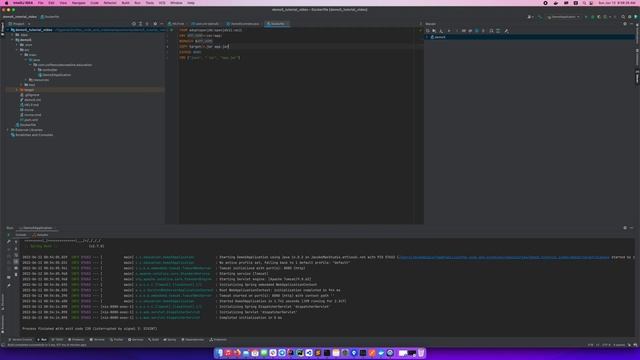Viewport: 640px width, 360px height.
Task: Click expand all icon in Project panel
Action: click(140, 24)
